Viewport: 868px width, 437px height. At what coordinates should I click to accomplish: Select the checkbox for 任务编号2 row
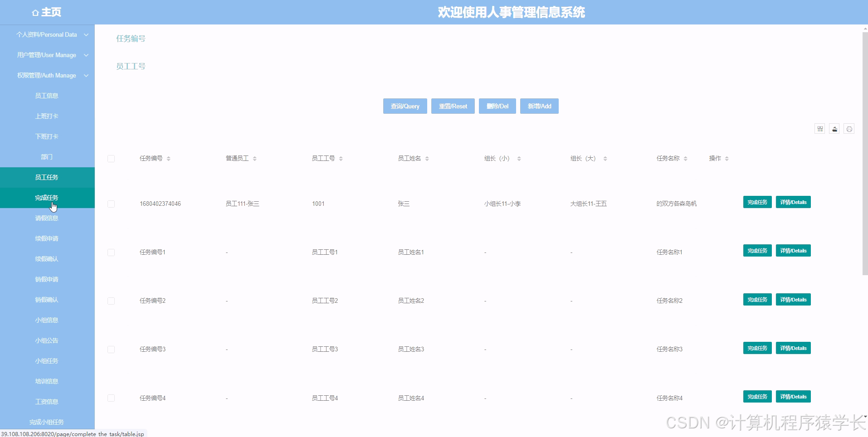(111, 300)
